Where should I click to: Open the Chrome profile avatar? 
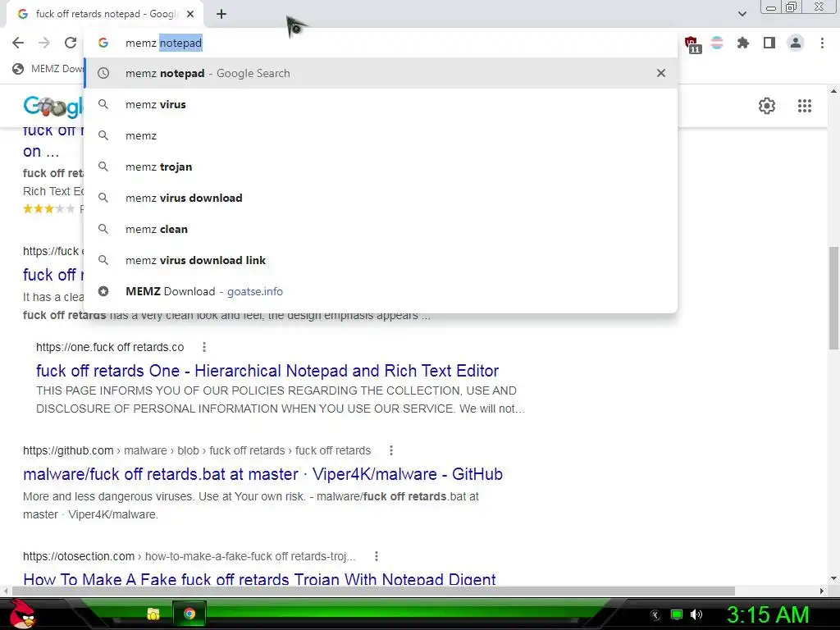796,43
